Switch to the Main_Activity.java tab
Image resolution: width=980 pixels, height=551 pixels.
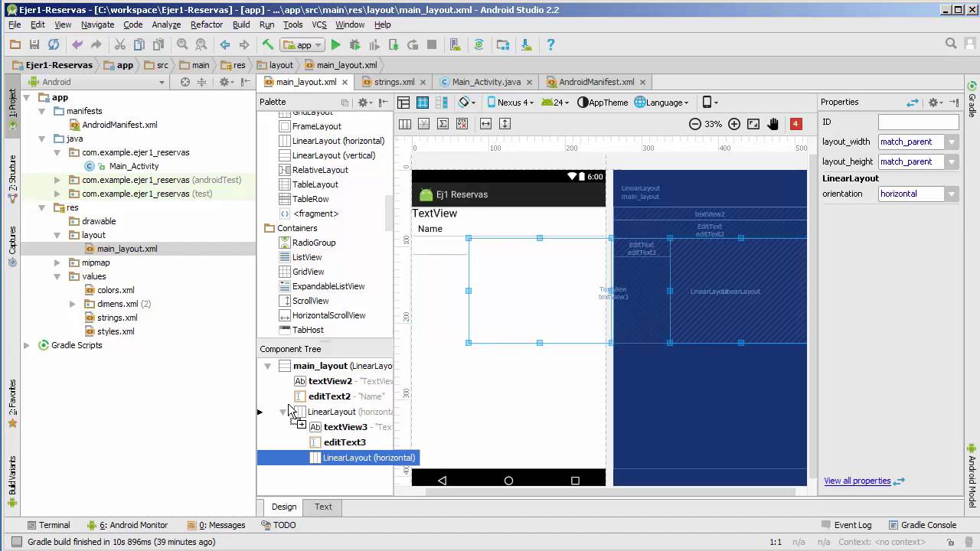pyautogui.click(x=486, y=82)
